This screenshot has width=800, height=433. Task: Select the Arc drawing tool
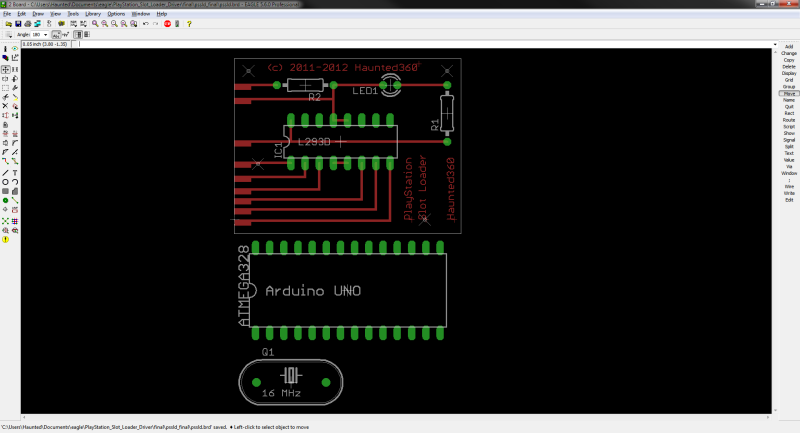click(15, 182)
